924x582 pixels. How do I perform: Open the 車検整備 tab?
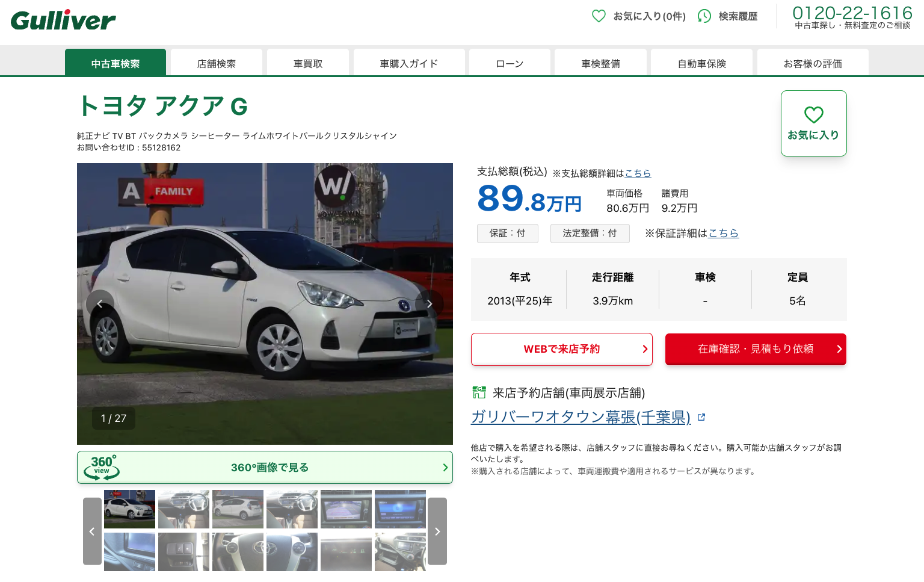pos(600,63)
